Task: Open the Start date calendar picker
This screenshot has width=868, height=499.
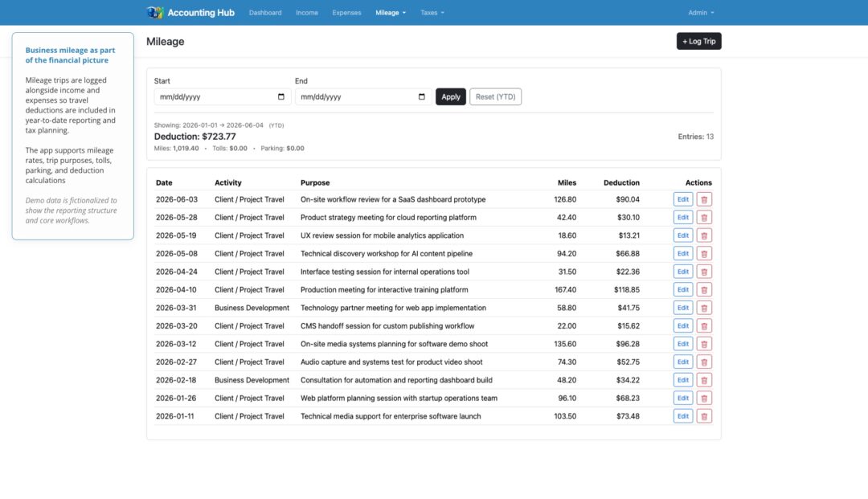Action: [281, 96]
